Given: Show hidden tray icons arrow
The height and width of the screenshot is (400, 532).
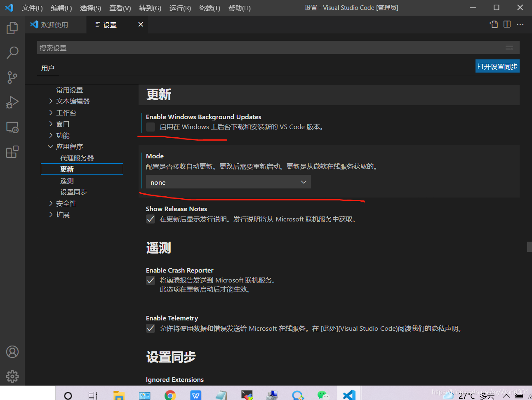Looking at the screenshot, I should point(506,396).
